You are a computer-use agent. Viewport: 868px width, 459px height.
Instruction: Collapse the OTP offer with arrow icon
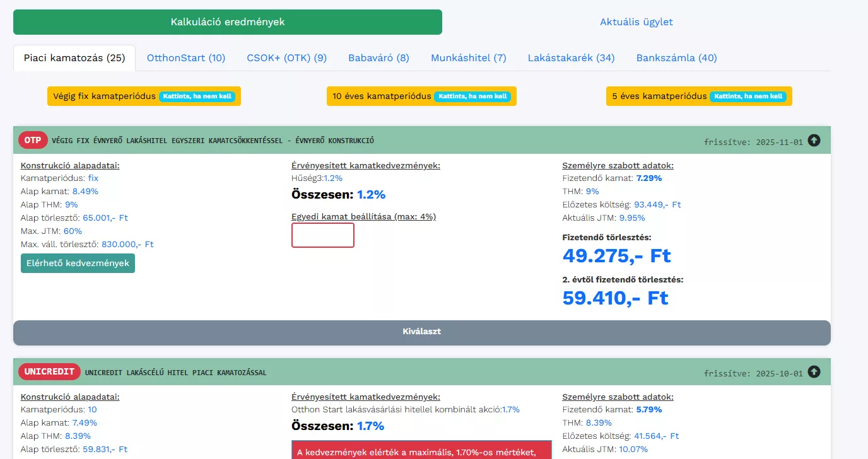tap(814, 141)
